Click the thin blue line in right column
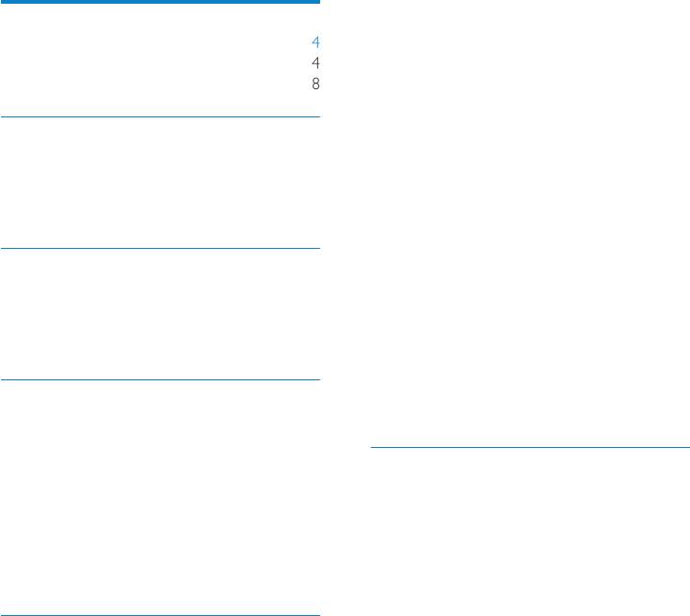690x616 pixels. point(530,447)
